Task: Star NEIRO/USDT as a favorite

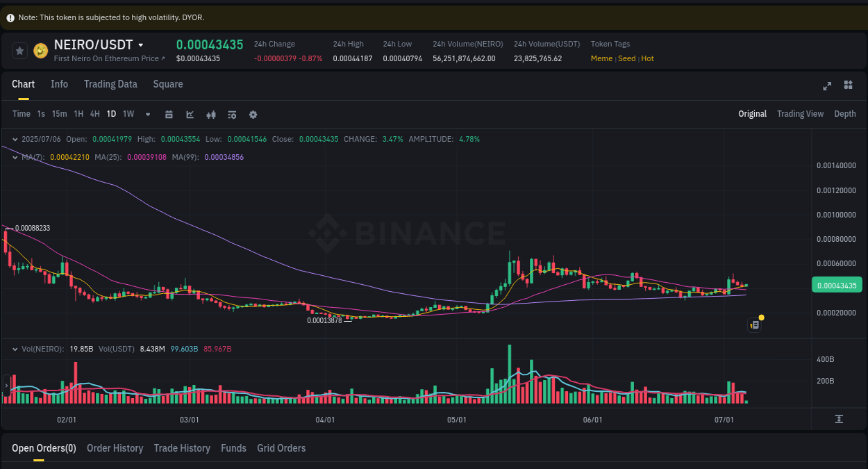Action: point(19,50)
